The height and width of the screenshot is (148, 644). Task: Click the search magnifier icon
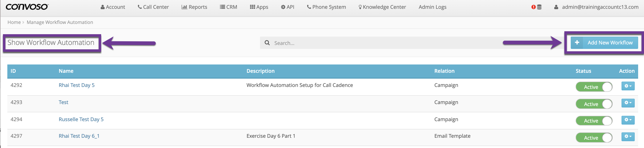pyautogui.click(x=267, y=43)
